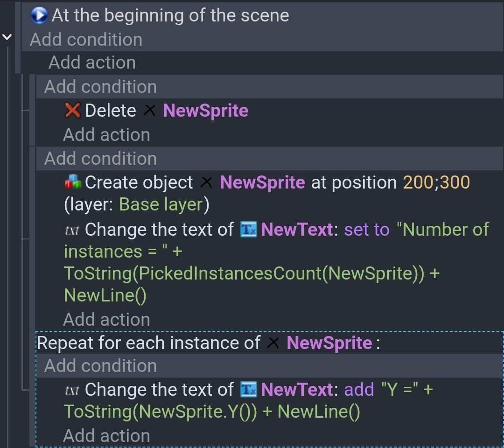
Task: Click the "set to" operator of NewText
Action: pos(366,230)
